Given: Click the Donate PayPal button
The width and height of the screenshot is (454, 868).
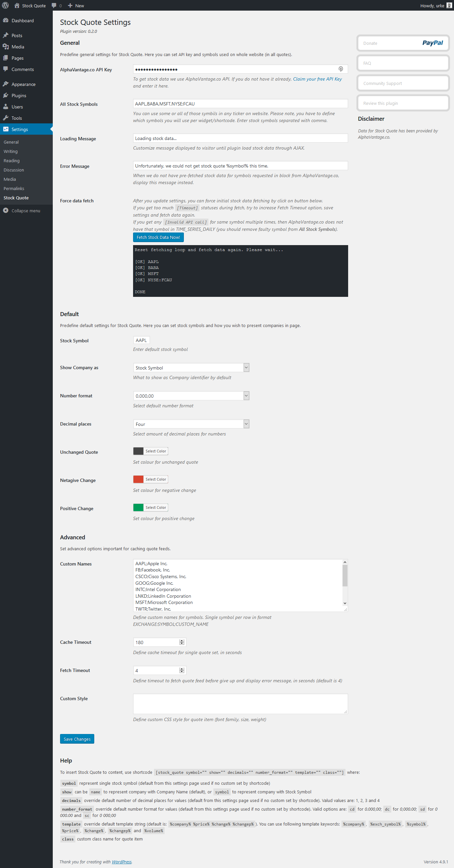Looking at the screenshot, I should pyautogui.click(x=403, y=43).
